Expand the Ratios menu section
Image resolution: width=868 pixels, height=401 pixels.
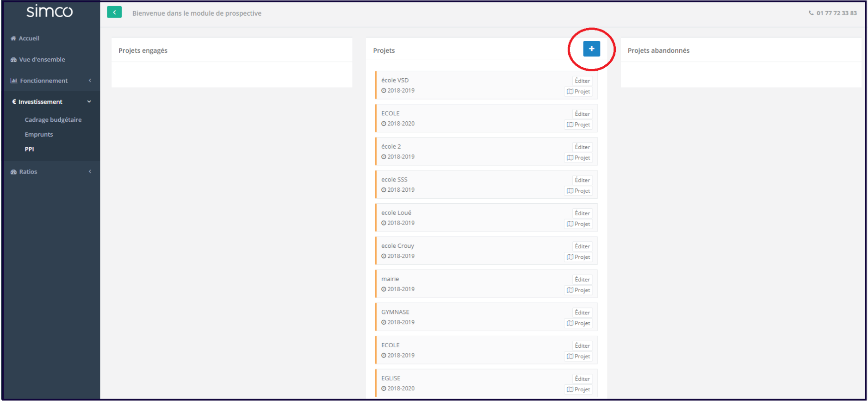[x=28, y=172]
